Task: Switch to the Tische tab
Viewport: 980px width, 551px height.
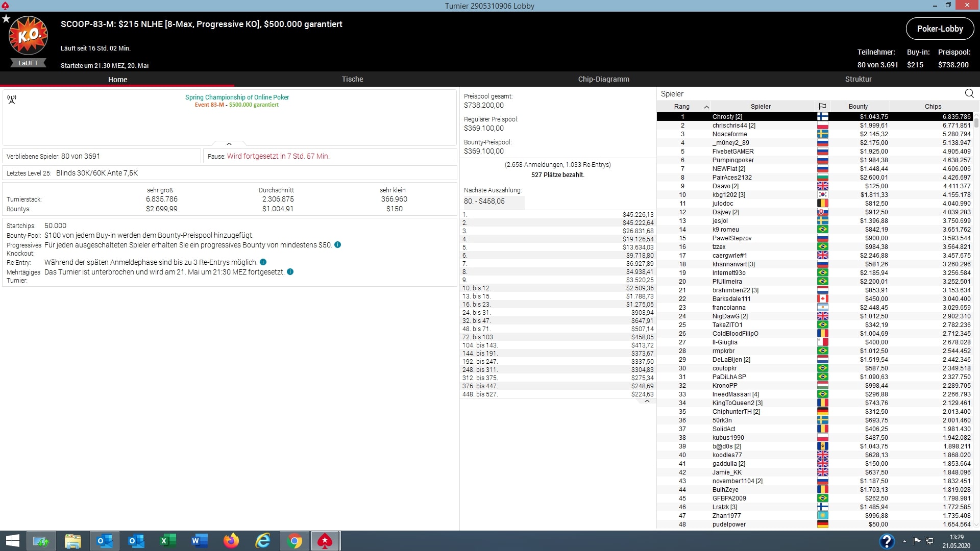Action: (352, 79)
